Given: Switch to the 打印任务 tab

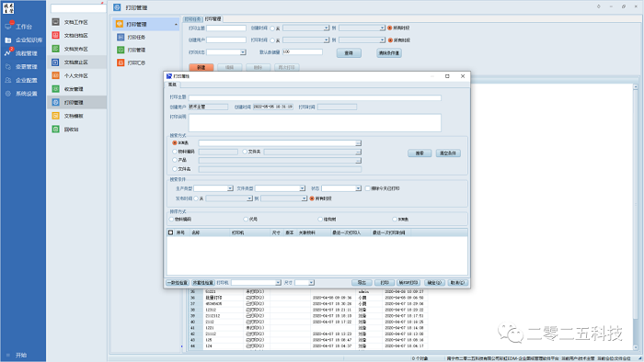Looking at the screenshot, I should click(x=192, y=19).
